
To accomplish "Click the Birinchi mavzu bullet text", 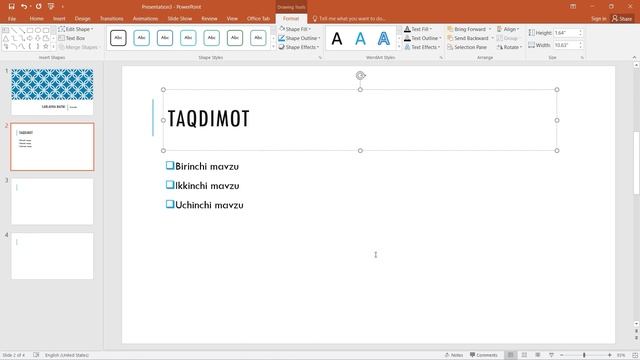I will (207, 167).
